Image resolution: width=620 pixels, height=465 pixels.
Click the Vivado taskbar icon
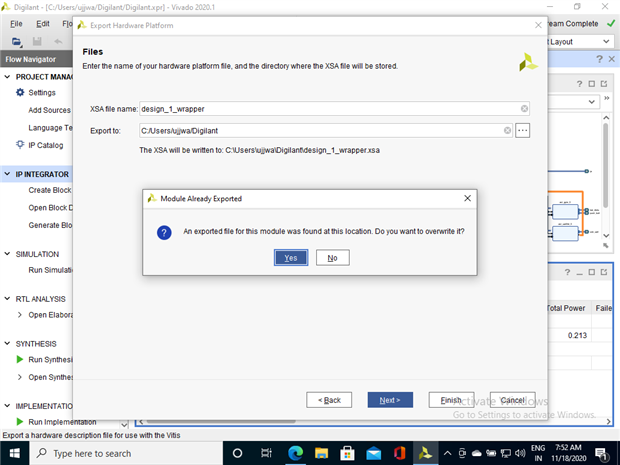(425, 453)
